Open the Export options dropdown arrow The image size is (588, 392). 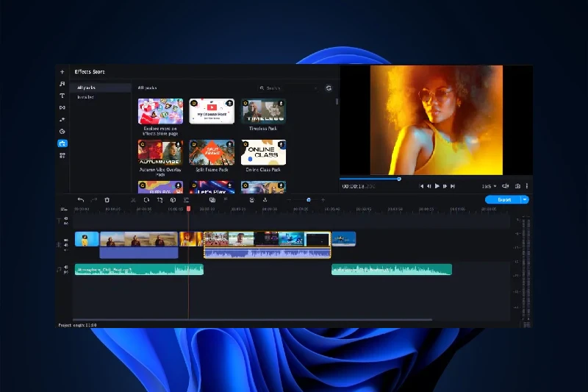point(525,199)
